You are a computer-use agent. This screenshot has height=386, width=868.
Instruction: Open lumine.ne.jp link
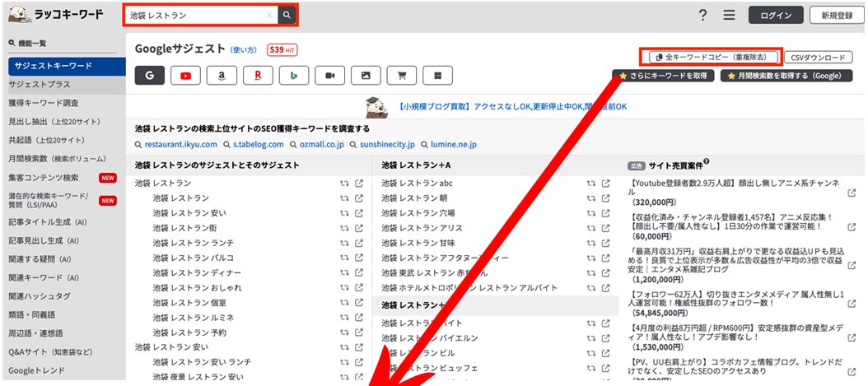coord(454,145)
